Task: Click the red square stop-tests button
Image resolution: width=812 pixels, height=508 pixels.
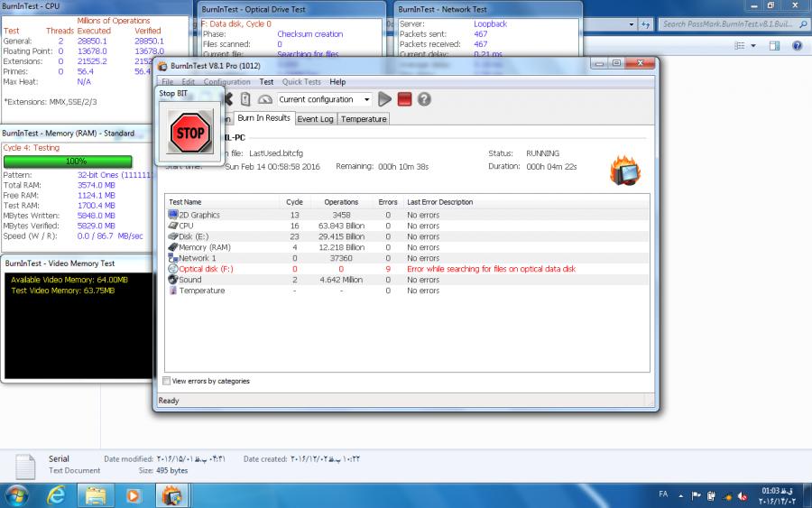Action: pyautogui.click(x=404, y=99)
